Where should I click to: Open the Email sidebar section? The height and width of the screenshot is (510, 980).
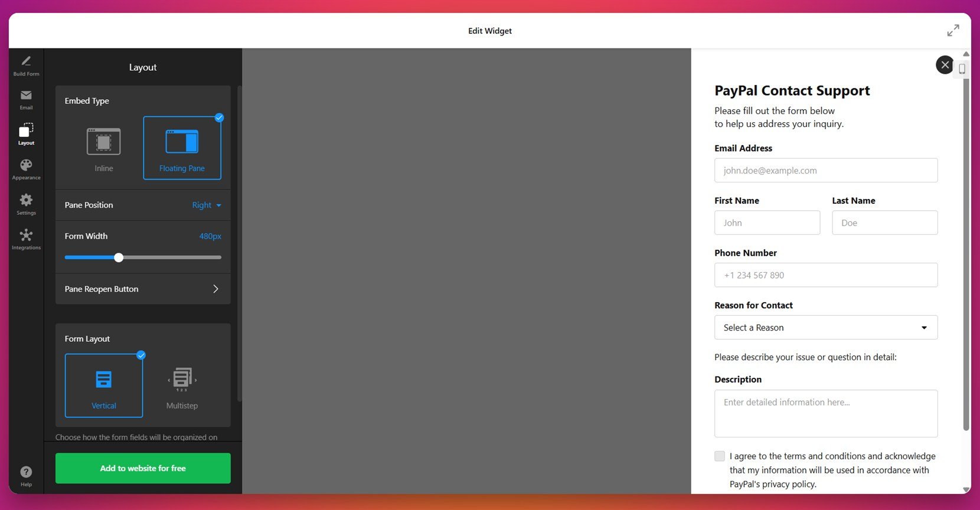(x=26, y=100)
